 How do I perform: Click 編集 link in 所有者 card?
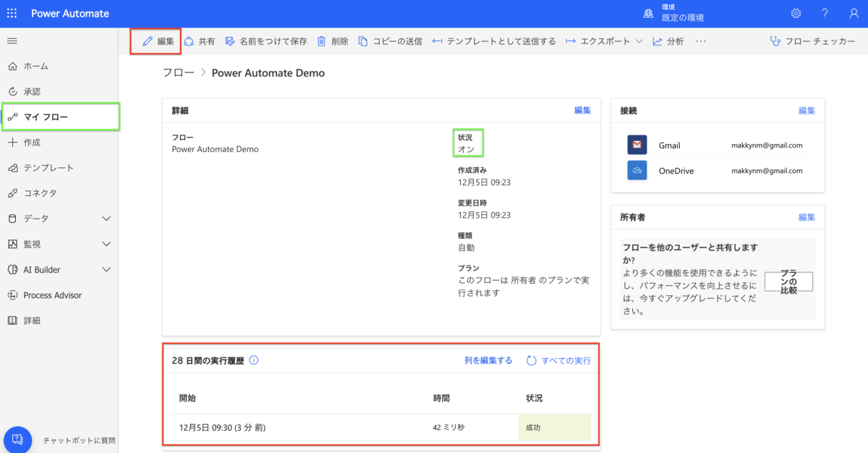[807, 217]
